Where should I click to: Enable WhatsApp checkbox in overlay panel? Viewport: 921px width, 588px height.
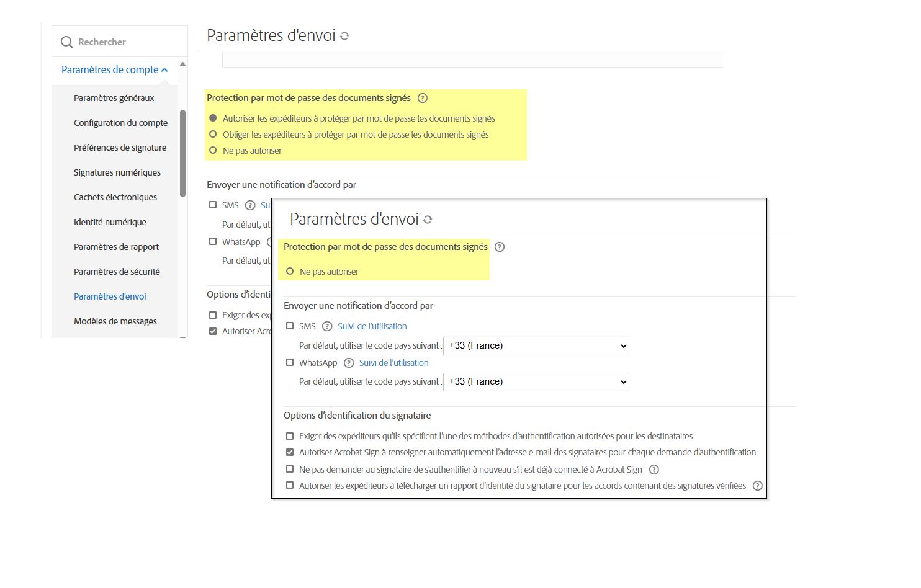click(x=290, y=362)
